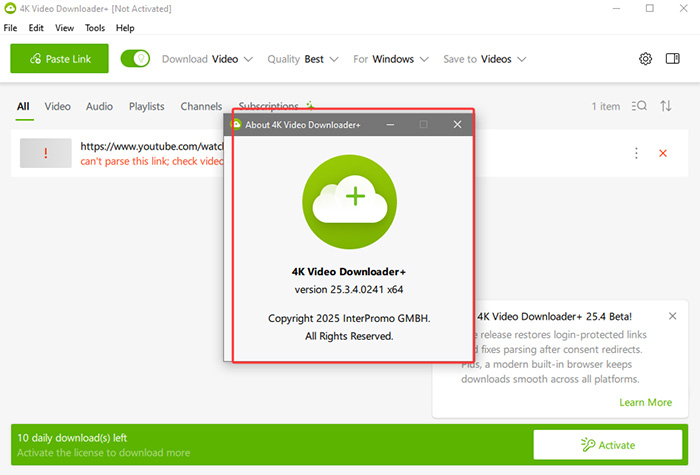Switch to the Audio tab
The height and width of the screenshot is (475, 700).
tap(99, 106)
